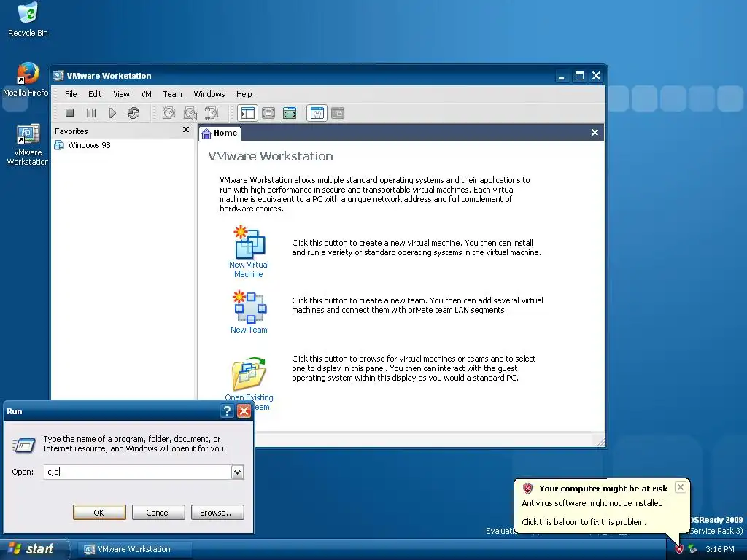This screenshot has height=560, width=747.
Task: Click the Run icon in Run dialog
Action: pos(23,445)
